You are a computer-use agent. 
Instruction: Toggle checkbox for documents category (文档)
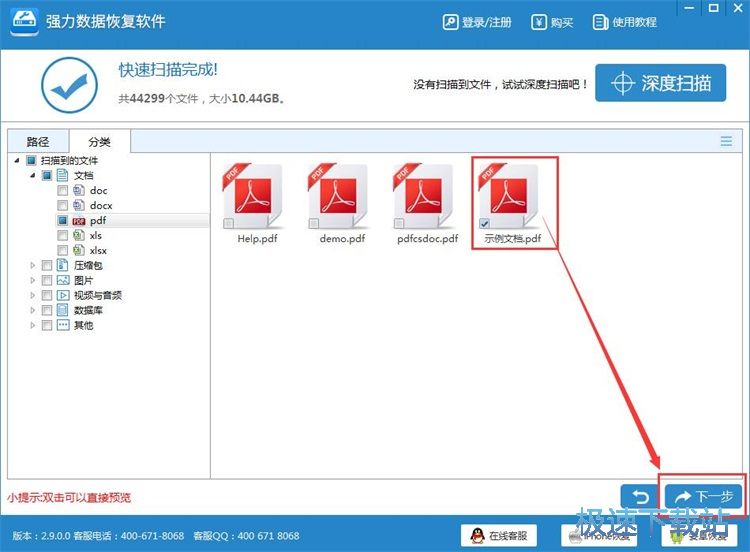pyautogui.click(x=47, y=176)
